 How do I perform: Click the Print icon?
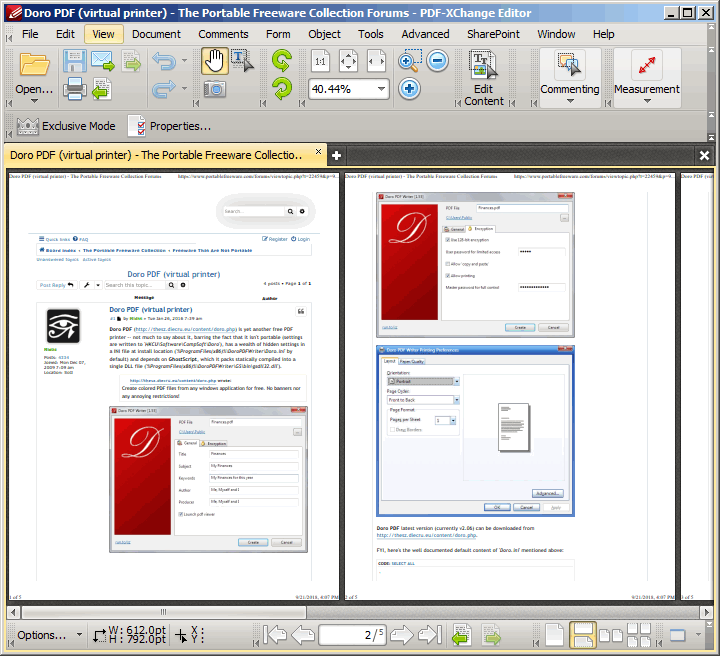75,89
